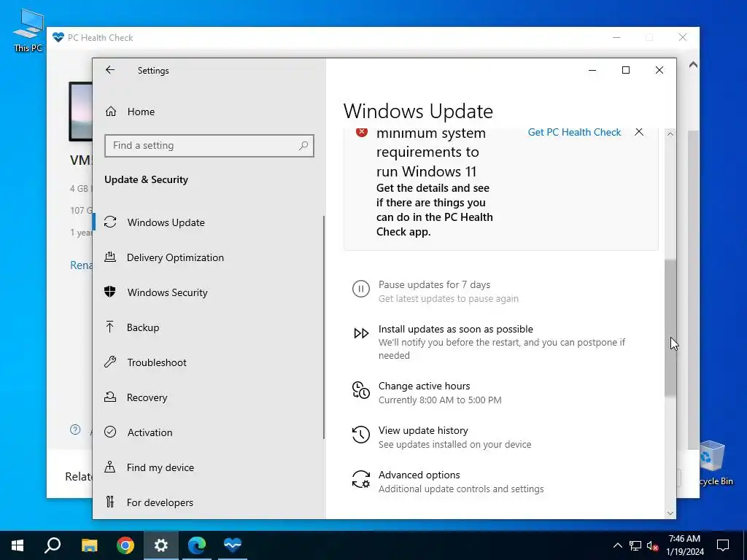Click PC Health Check window scroll-up chevron
Image resolution: width=747 pixels, height=560 pixels.
[693, 64]
